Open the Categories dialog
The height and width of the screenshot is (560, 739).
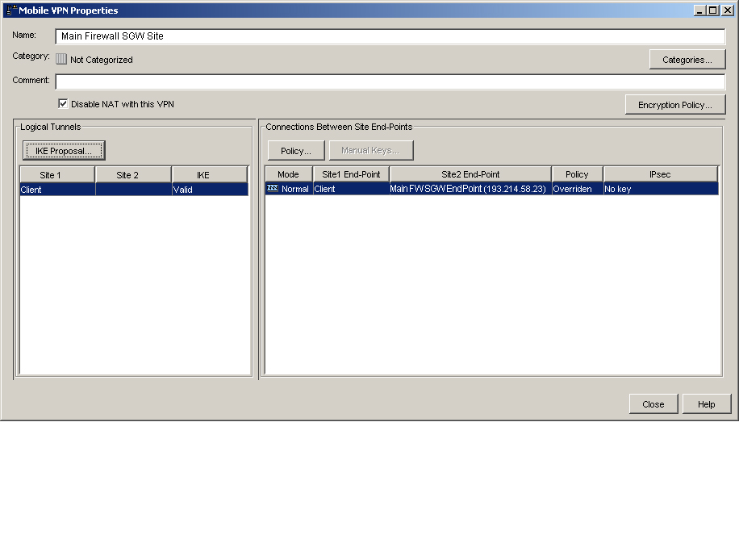click(687, 60)
